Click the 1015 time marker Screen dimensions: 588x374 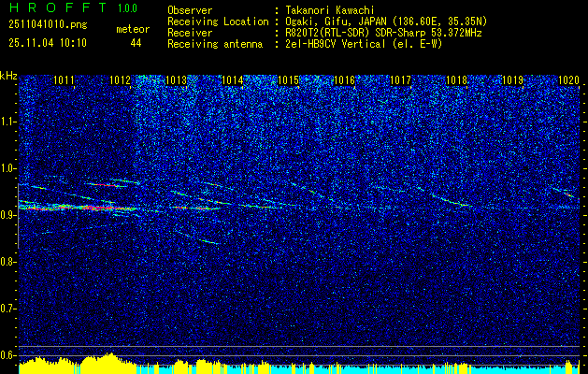(288, 80)
